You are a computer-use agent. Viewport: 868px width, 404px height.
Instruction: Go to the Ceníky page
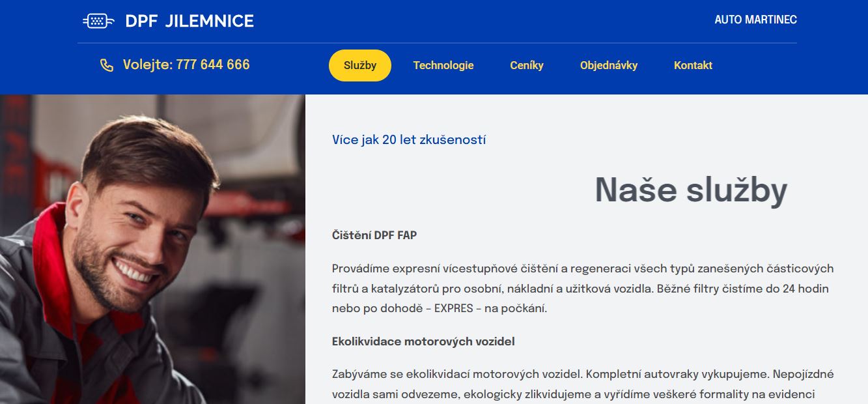coord(527,65)
